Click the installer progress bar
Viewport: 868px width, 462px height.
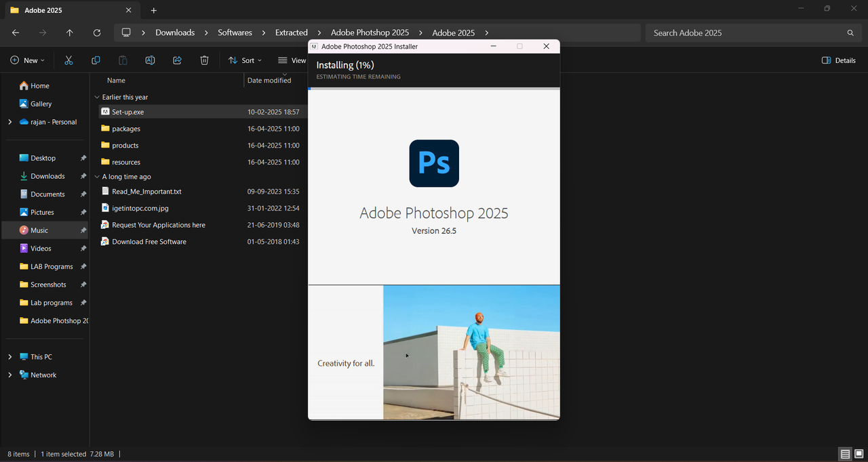tap(434, 89)
